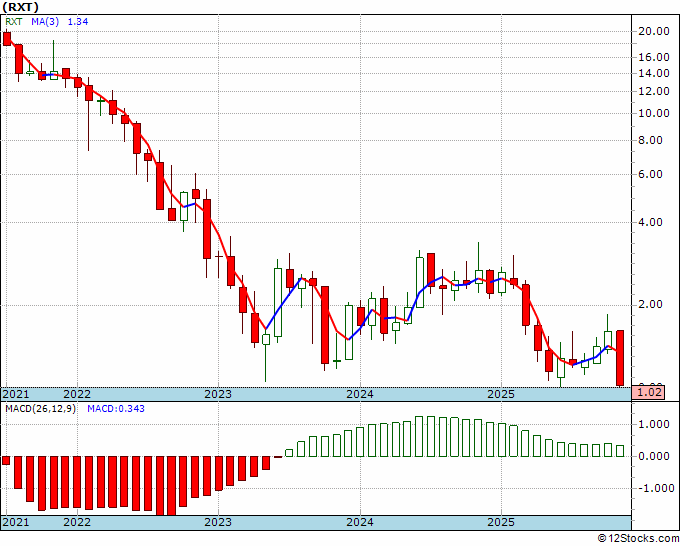
Task: Click the 1.000 MACD axis label
Action: [x=654, y=425]
